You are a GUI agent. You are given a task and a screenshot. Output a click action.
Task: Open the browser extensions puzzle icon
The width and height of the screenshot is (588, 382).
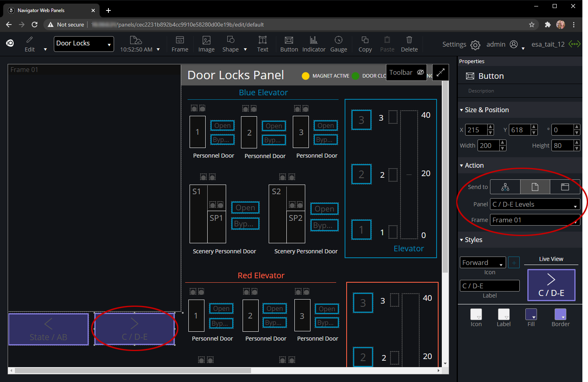tap(547, 25)
